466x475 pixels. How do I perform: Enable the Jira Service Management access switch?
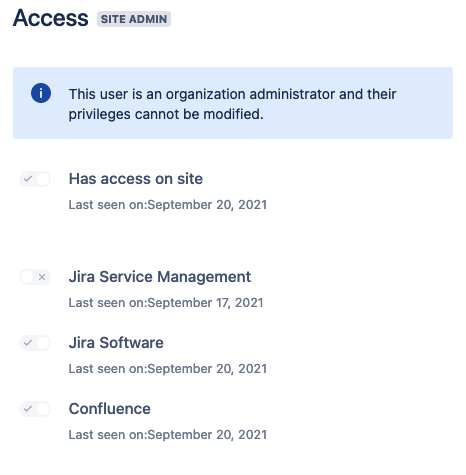tap(35, 277)
